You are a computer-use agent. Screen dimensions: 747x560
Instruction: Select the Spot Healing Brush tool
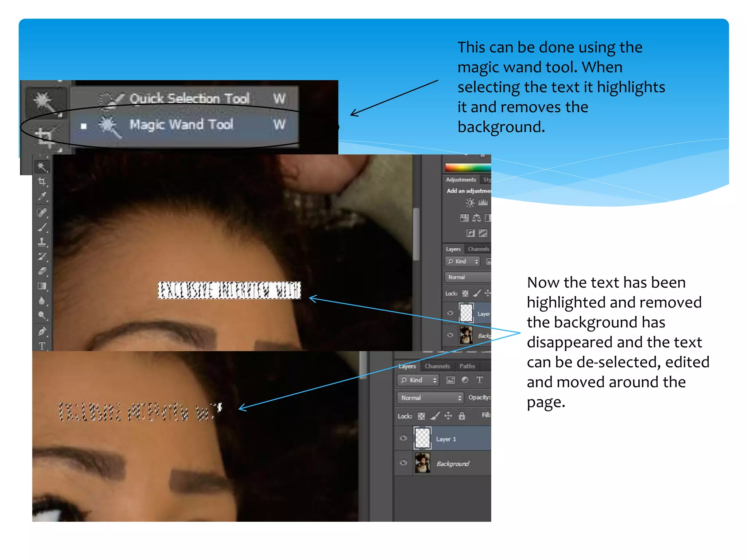pos(42,212)
